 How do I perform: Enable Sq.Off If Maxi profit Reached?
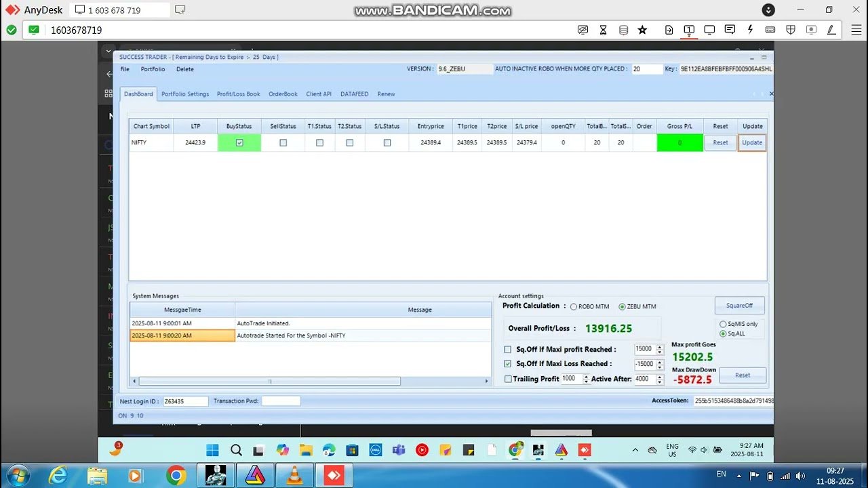pyautogui.click(x=507, y=349)
